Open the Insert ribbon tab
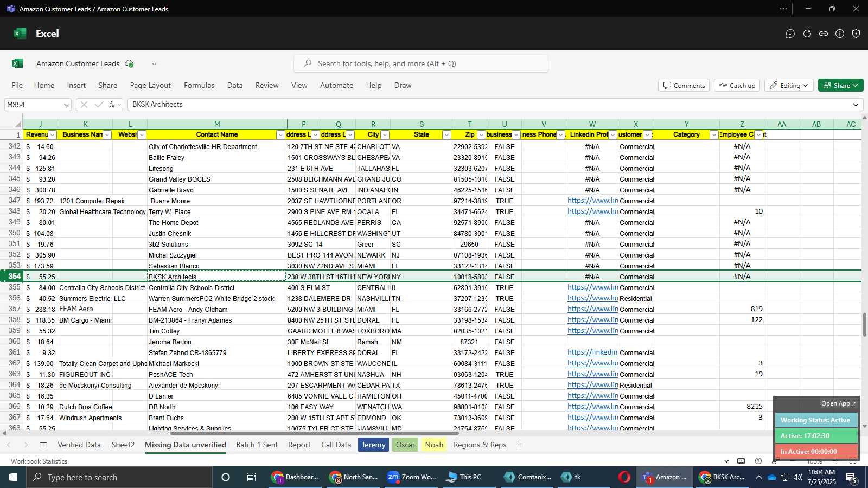 point(76,85)
